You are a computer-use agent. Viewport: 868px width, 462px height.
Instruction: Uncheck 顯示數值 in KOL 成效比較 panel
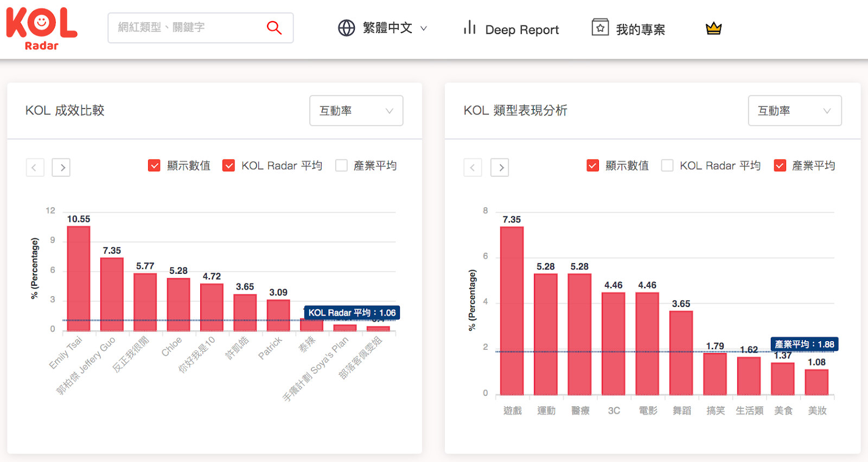[154, 165]
